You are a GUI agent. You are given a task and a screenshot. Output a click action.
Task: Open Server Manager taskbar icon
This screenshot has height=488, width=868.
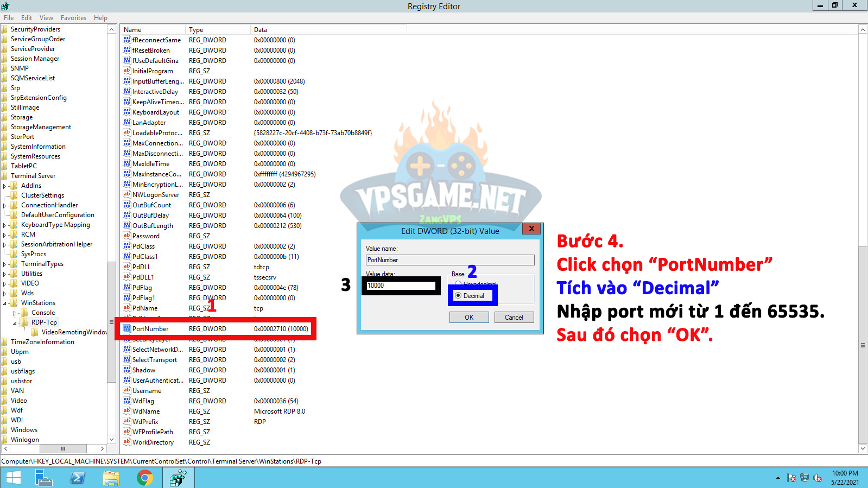point(43,478)
